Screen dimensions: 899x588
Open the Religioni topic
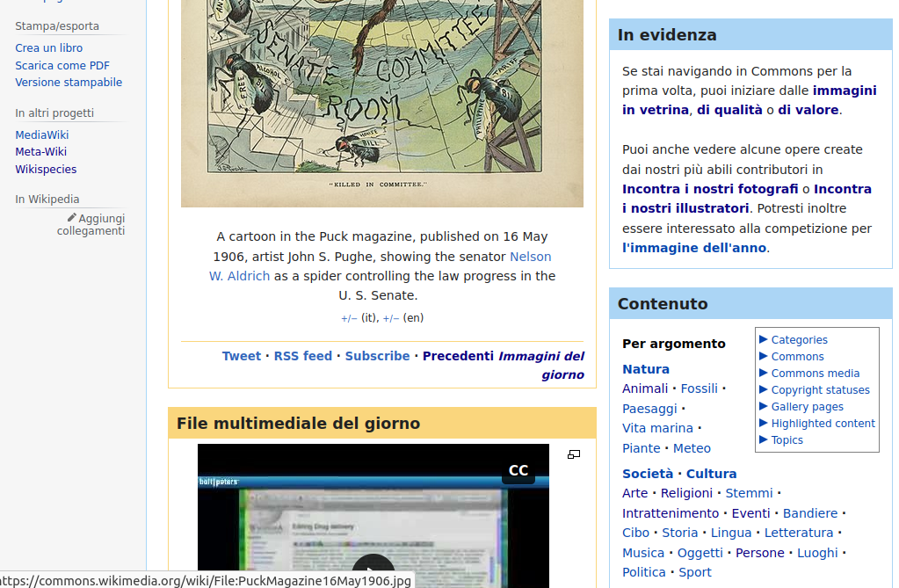686,493
